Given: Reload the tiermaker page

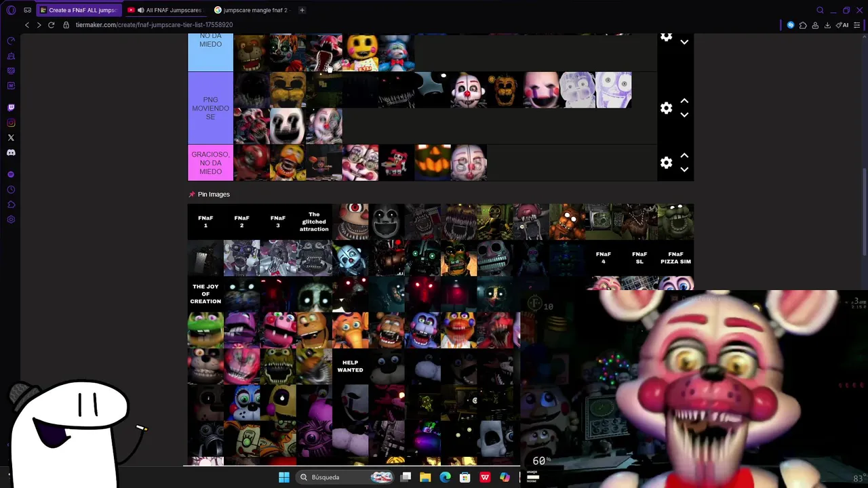Looking at the screenshot, I should (x=51, y=25).
